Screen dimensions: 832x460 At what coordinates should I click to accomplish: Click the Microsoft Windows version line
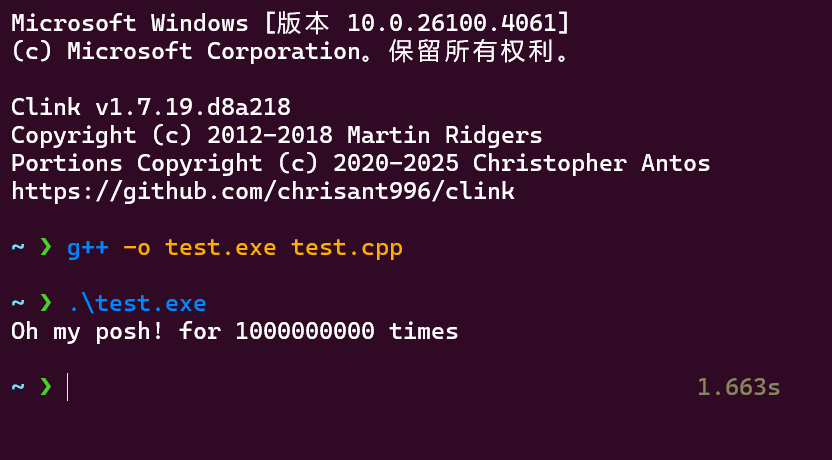point(270,23)
